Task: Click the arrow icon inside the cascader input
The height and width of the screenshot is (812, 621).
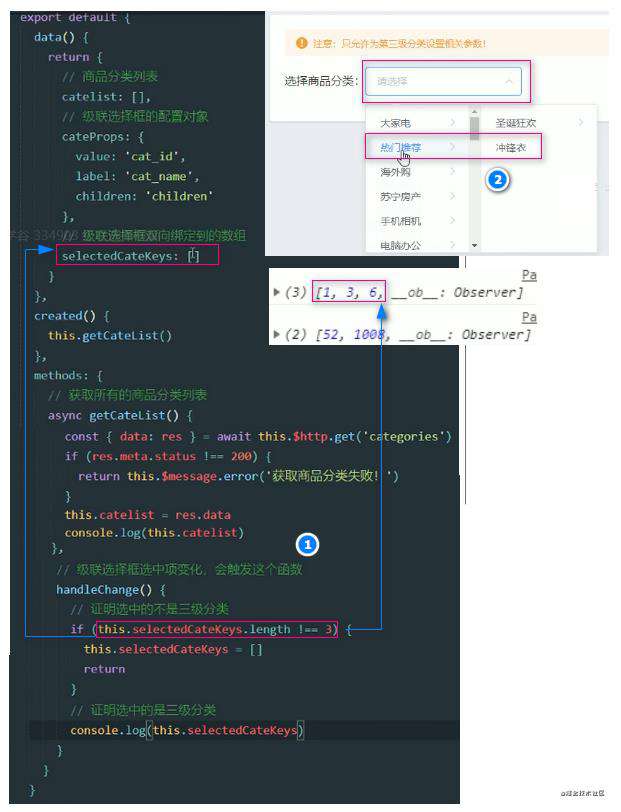Action: point(509,81)
